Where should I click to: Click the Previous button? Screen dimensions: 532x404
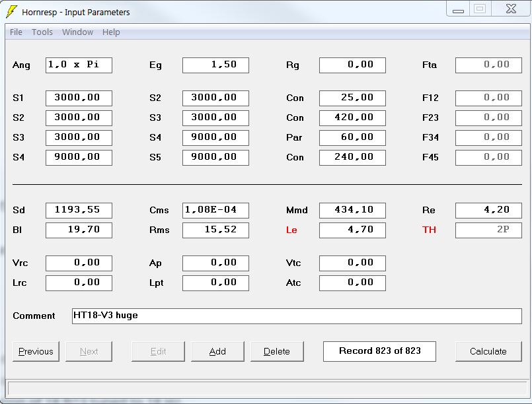36,351
